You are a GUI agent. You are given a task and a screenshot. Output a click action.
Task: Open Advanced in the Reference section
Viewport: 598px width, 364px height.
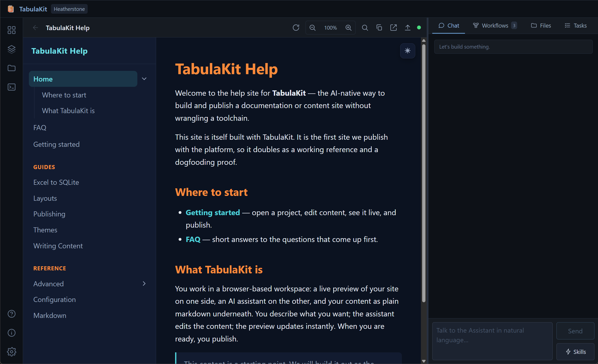coord(49,284)
